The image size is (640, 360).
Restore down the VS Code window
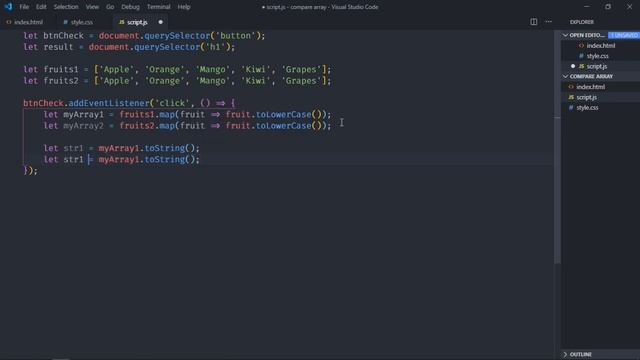click(x=608, y=7)
